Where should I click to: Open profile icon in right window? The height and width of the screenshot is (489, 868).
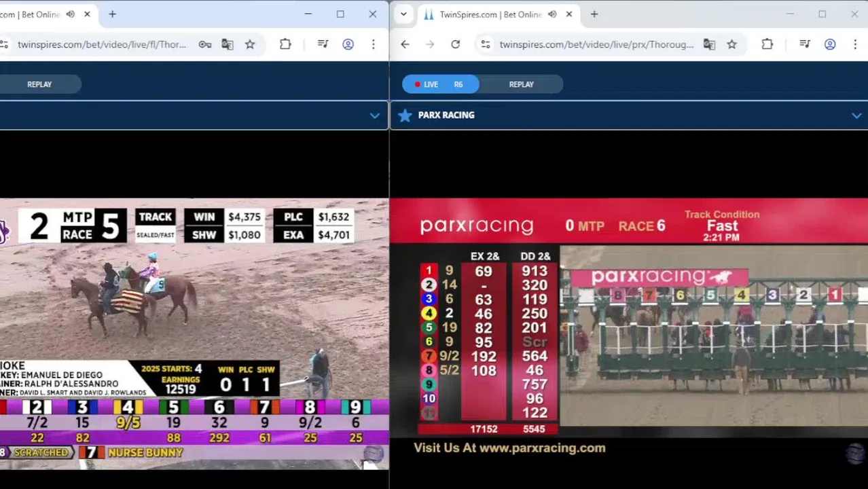[x=830, y=44]
